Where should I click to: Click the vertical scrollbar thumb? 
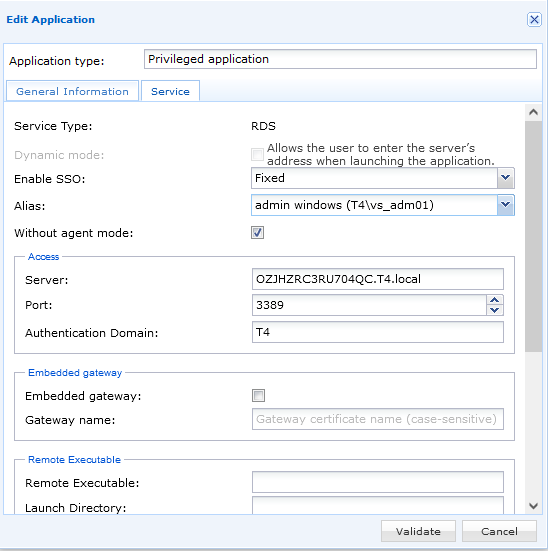pyautogui.click(x=533, y=236)
